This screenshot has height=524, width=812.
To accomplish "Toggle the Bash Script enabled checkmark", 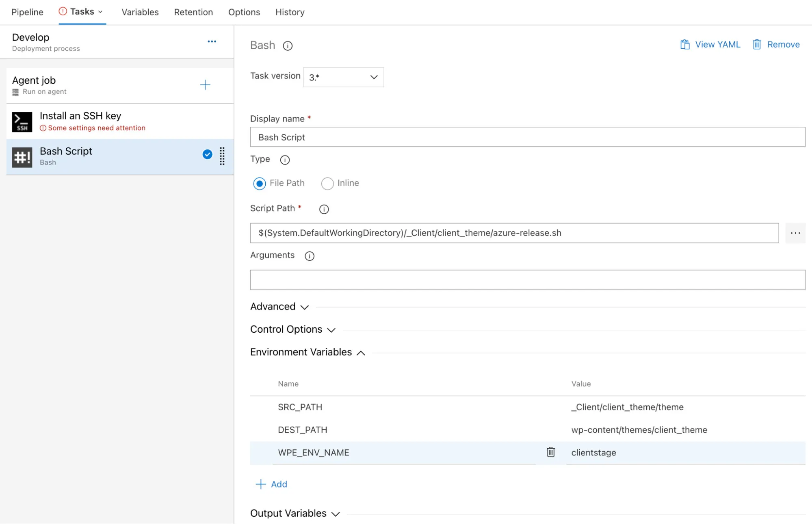I will point(207,154).
